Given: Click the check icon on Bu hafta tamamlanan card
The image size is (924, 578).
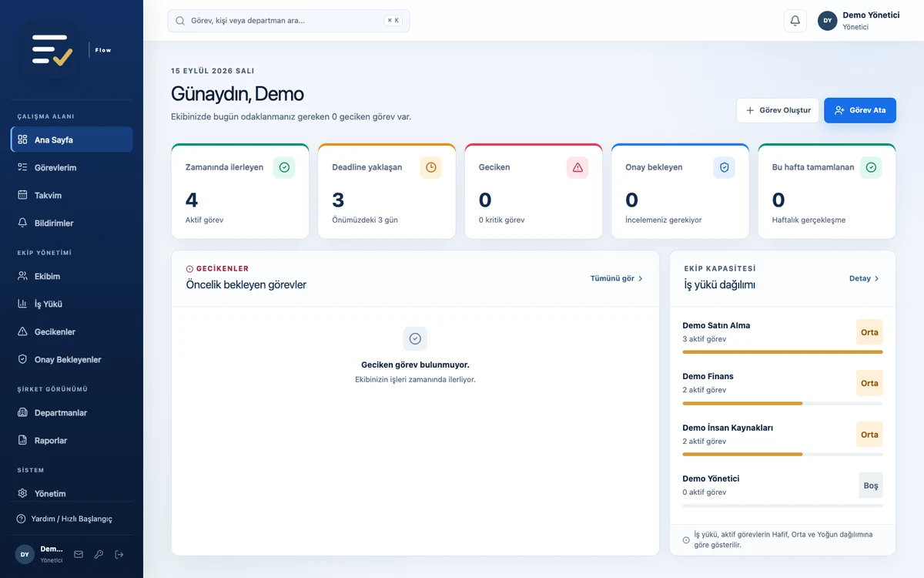Looking at the screenshot, I should pos(871,167).
